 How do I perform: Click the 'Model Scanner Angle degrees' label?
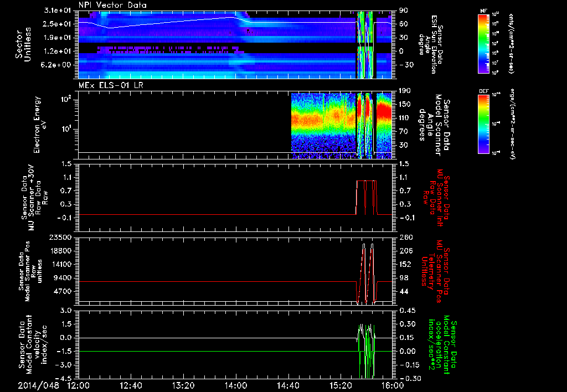(x=434, y=125)
